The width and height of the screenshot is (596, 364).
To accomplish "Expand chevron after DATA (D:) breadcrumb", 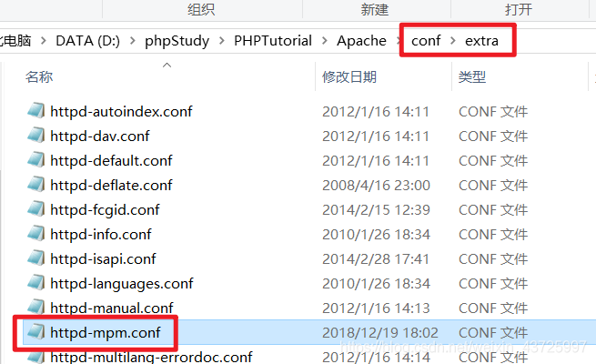I will [x=132, y=40].
